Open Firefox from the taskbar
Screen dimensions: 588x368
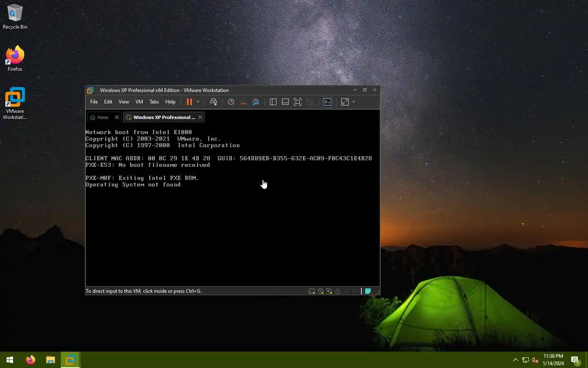[x=31, y=360]
